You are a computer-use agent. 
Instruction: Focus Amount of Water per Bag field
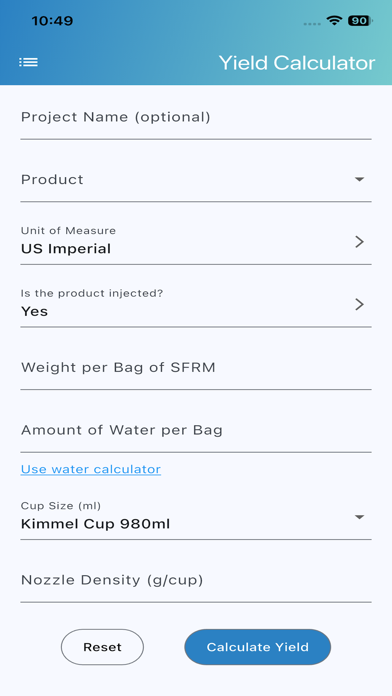[196, 432]
